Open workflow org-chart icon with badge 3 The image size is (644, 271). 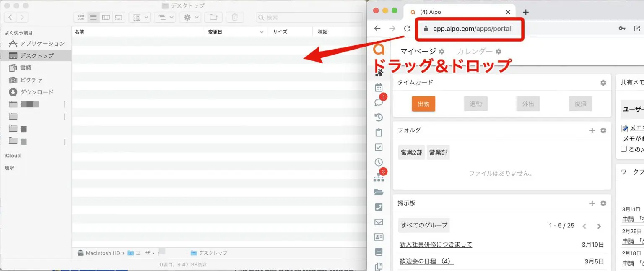tap(379, 177)
